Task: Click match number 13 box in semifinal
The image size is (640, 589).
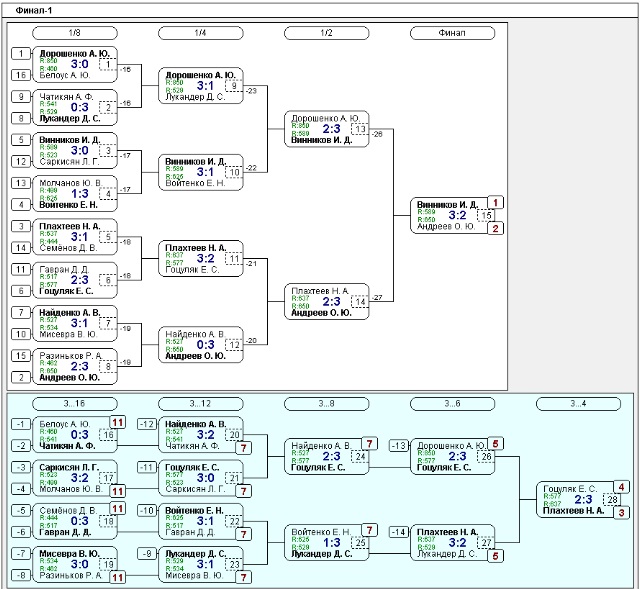Action: pyautogui.click(x=360, y=129)
